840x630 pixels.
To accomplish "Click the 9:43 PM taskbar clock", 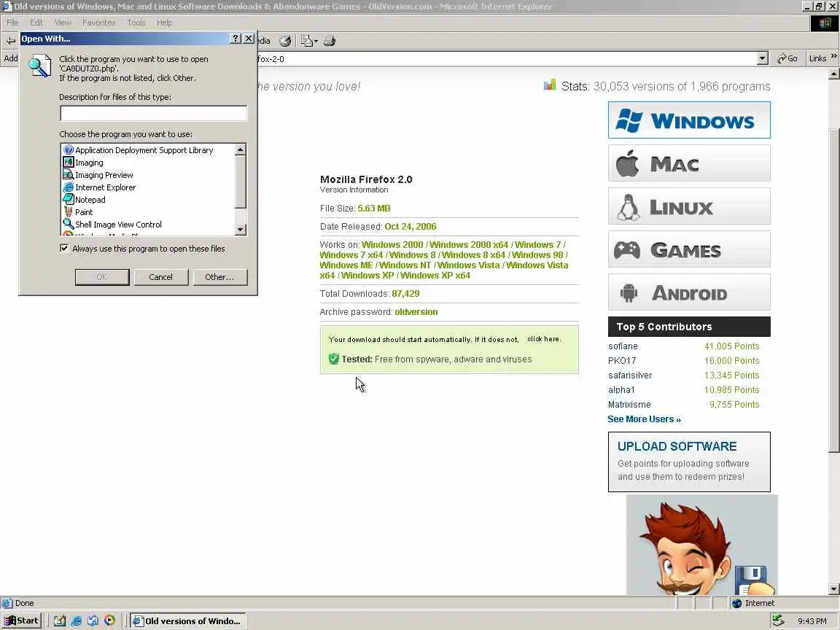I will [x=812, y=621].
